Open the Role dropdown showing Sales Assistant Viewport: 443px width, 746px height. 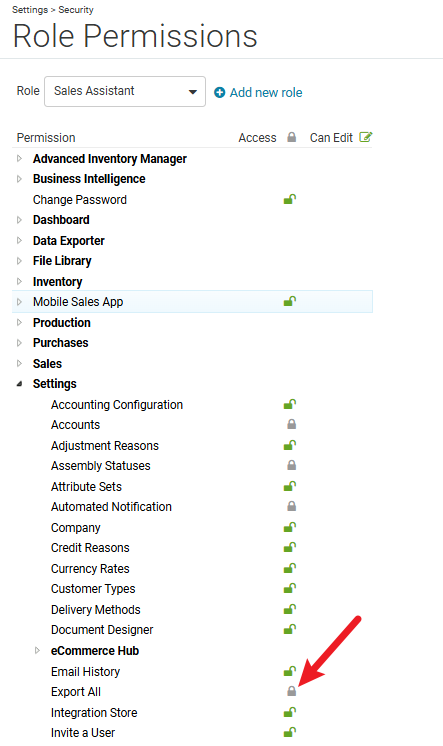(125, 91)
